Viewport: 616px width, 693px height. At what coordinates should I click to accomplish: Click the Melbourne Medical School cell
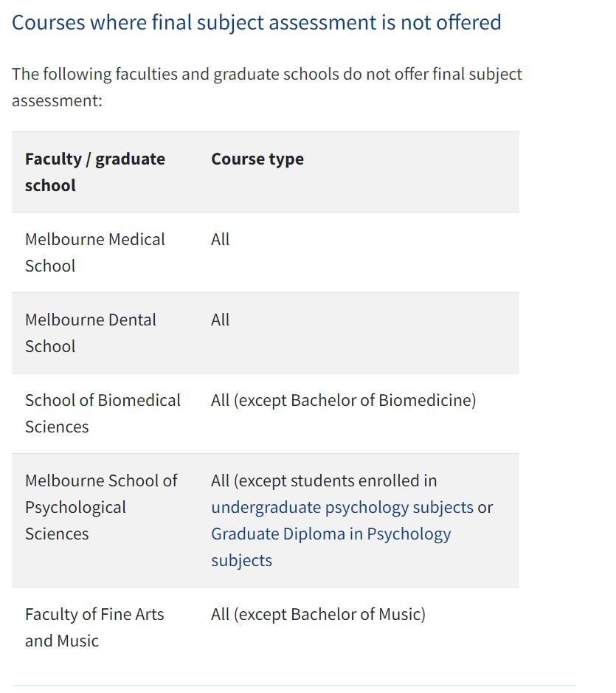(x=94, y=252)
